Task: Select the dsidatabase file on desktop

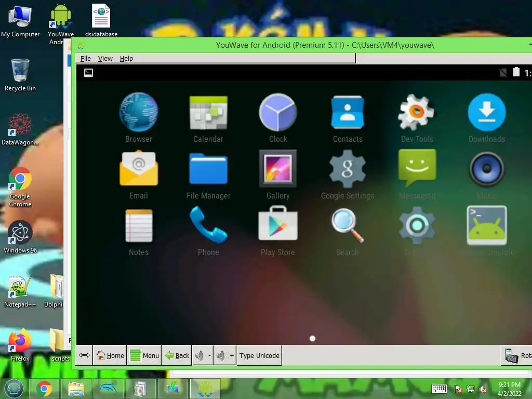Action: pyautogui.click(x=101, y=20)
